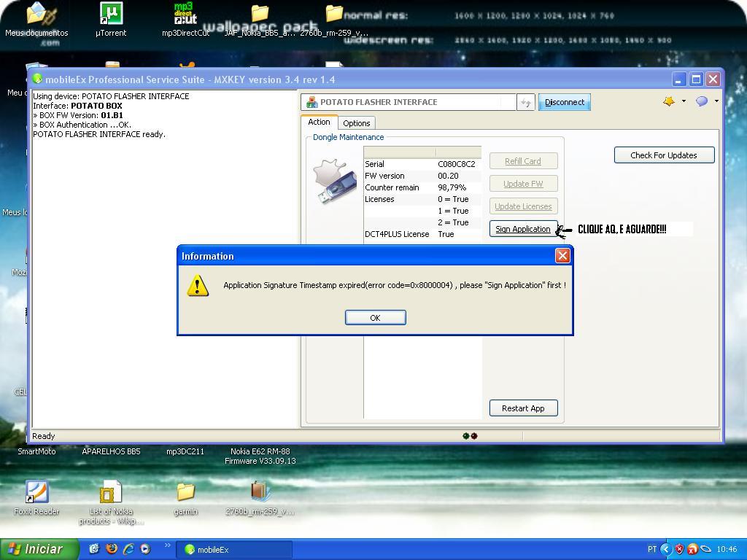Click the red security shield tray icon
Viewport: 747px width, 560px height.
[679, 549]
